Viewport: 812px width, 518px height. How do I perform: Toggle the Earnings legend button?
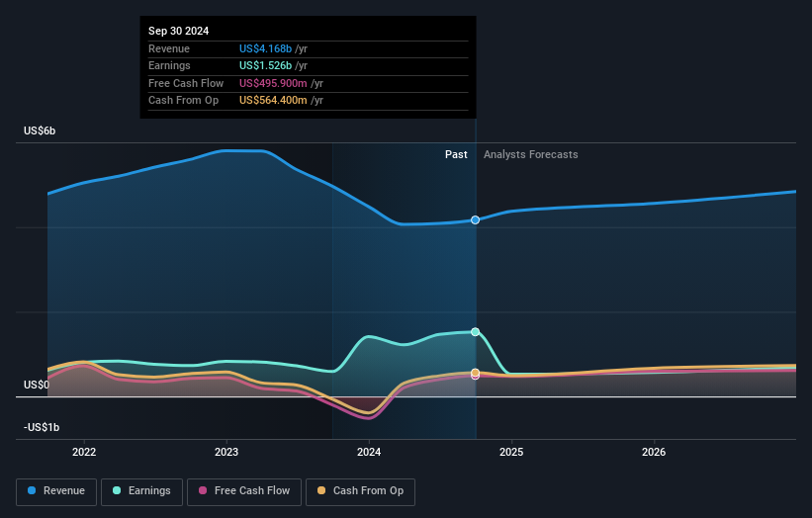click(141, 491)
